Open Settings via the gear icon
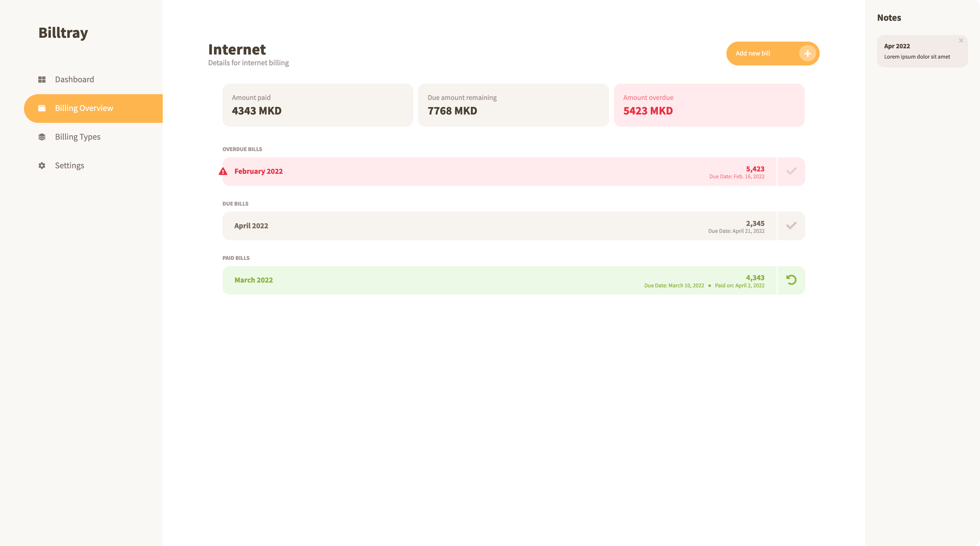This screenshot has width=980, height=546. [42, 165]
